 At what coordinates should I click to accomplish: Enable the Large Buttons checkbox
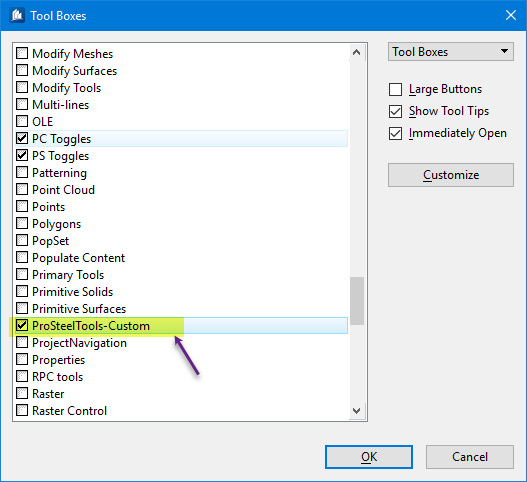(x=396, y=89)
